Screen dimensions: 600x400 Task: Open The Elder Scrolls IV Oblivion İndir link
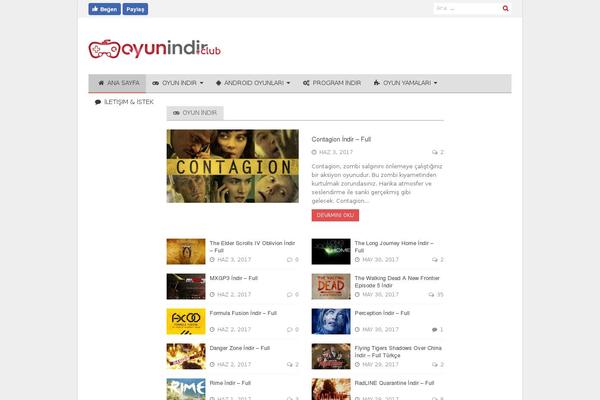pyautogui.click(x=252, y=247)
